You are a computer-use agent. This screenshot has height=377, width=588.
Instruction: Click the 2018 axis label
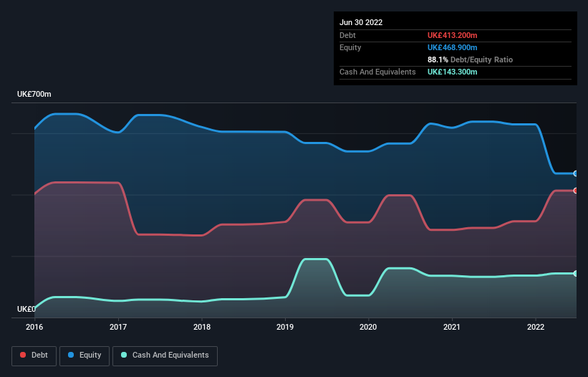tap(202, 327)
